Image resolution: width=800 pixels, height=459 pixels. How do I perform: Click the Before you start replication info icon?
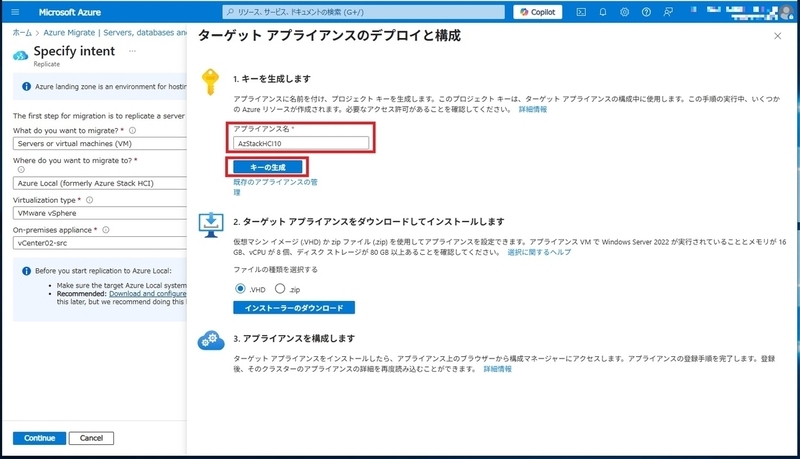pos(27,271)
